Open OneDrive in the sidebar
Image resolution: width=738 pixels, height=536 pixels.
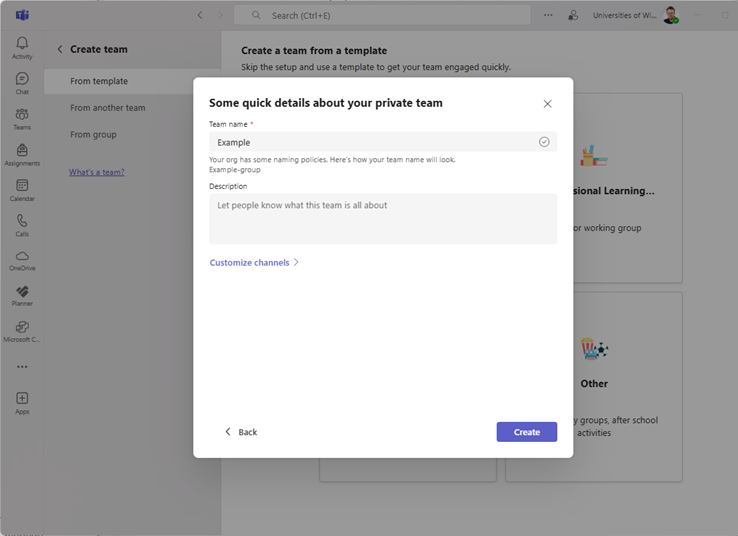pos(22,260)
